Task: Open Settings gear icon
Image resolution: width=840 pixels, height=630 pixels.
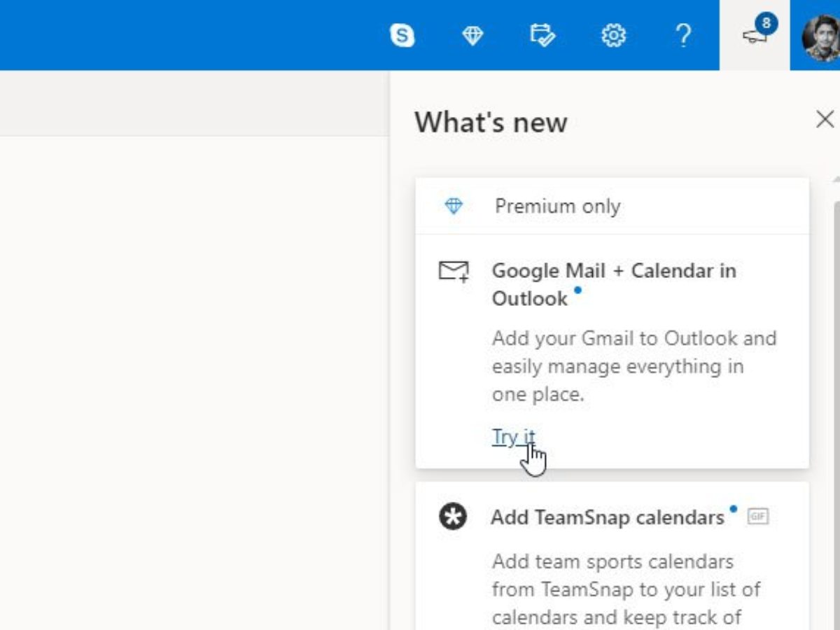Action: point(614,35)
